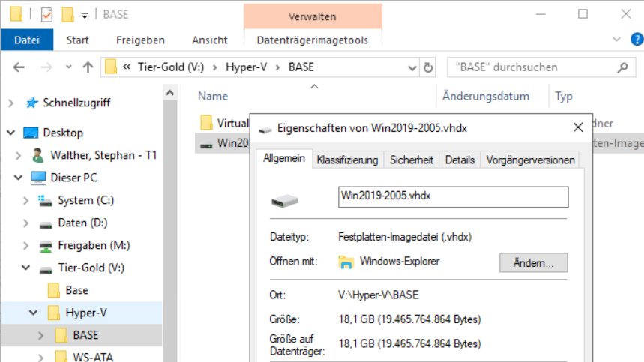The image size is (644, 362).
Task: Select Freigaben (M:) network drive
Action: [x=94, y=245]
